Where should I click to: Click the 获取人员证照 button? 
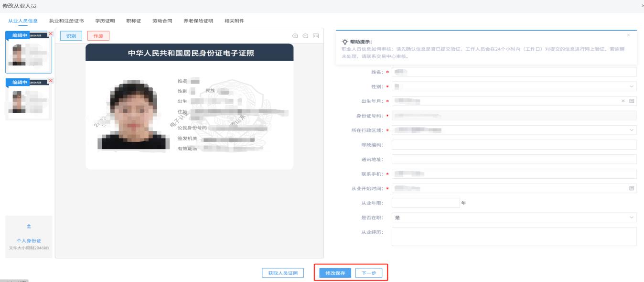[x=283, y=273]
